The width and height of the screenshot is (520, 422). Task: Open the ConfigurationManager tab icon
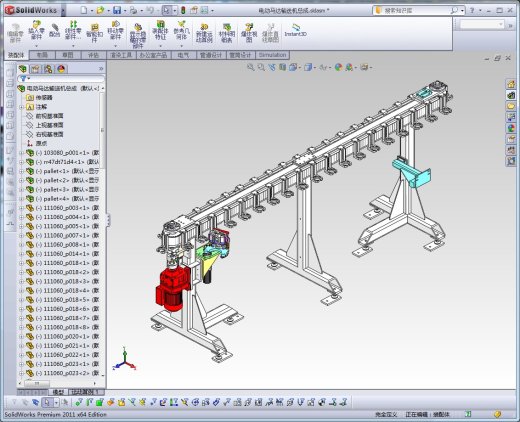48,69
